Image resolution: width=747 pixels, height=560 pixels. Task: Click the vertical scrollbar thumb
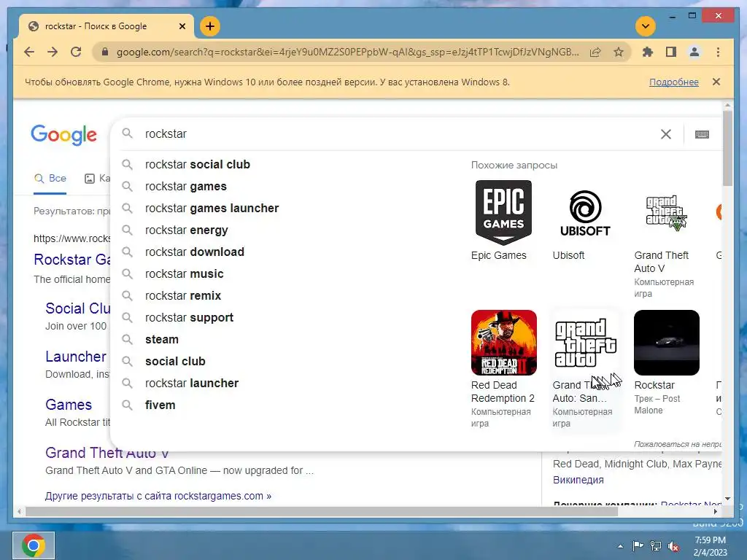click(727, 148)
